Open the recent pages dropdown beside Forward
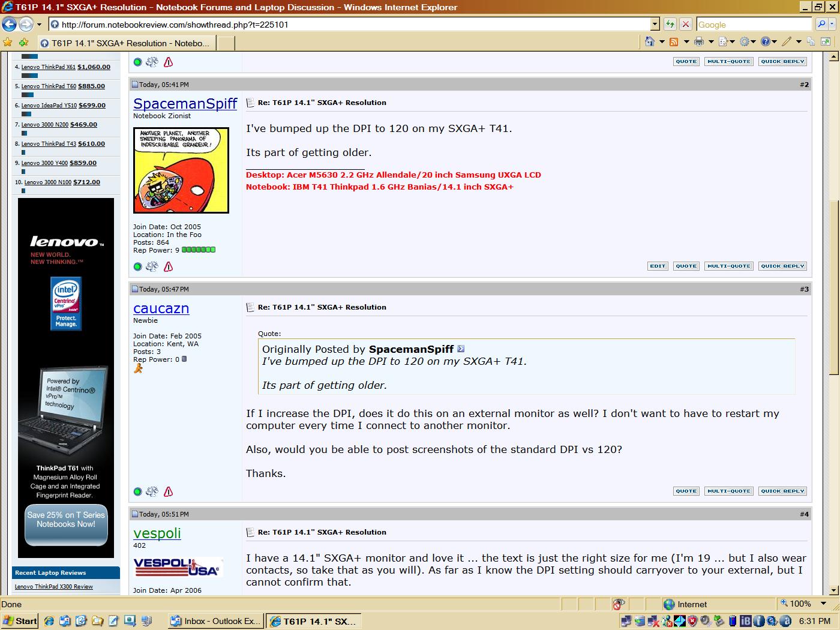 coord(39,25)
